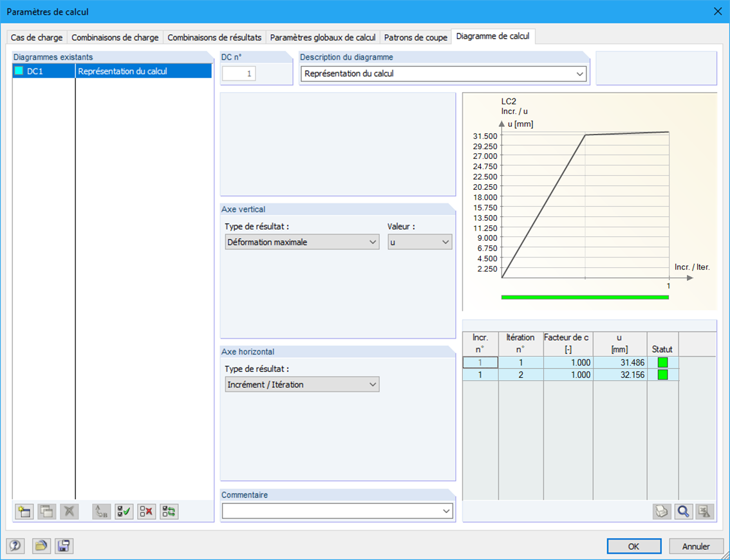
Task: Click the green Statut swatch for iteration 1
Action: point(662,362)
